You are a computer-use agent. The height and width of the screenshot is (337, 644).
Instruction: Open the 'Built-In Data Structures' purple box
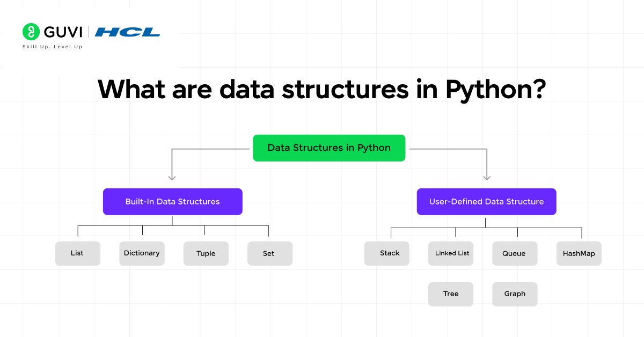(172, 202)
